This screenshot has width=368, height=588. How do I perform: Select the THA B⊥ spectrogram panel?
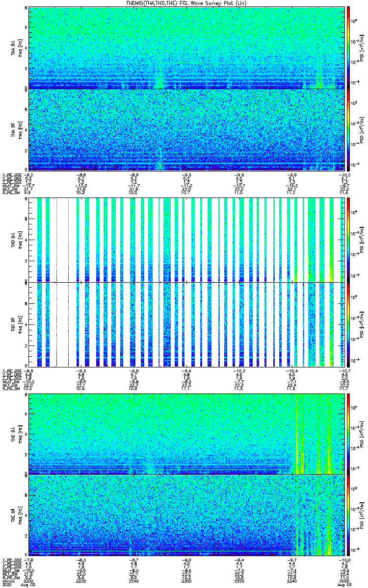click(x=186, y=48)
